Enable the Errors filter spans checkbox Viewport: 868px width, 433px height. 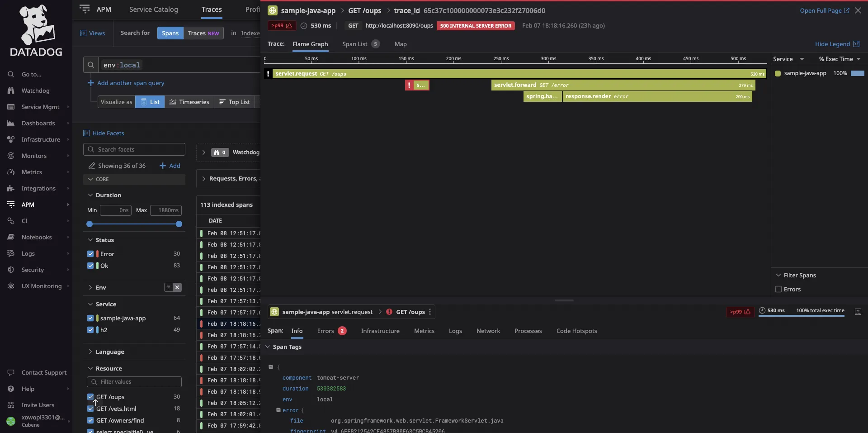778,289
